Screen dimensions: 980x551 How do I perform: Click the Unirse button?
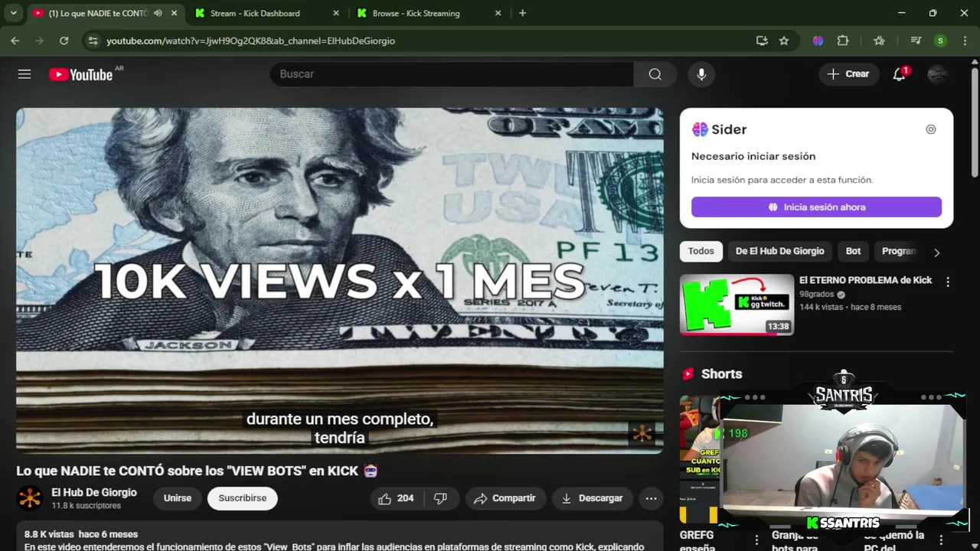click(x=177, y=498)
